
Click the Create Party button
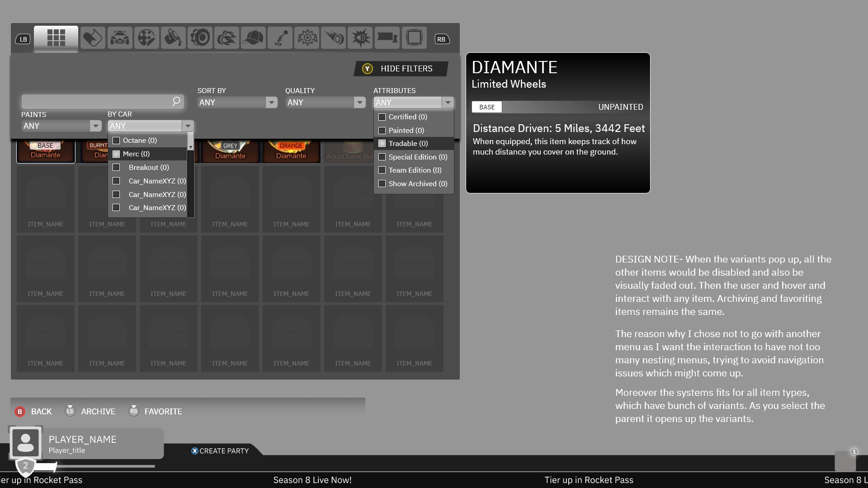point(220,451)
